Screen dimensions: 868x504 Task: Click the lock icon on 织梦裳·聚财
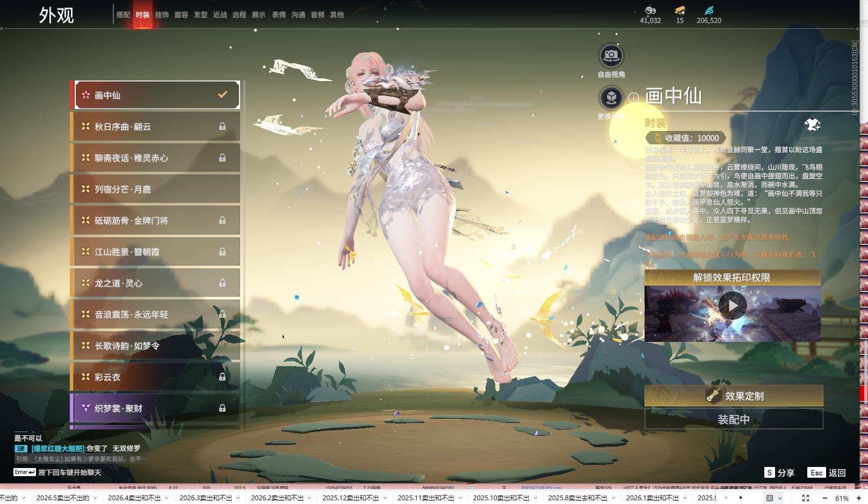222,408
